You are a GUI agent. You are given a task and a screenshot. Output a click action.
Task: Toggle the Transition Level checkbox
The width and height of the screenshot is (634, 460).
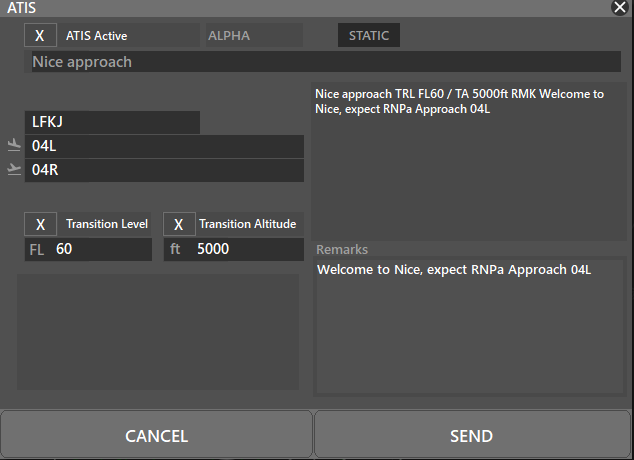point(40,224)
